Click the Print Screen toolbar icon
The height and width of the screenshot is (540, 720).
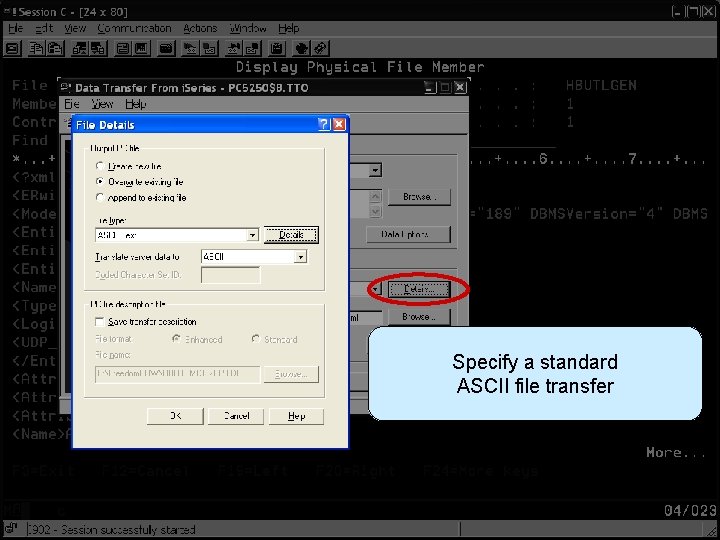point(12,48)
